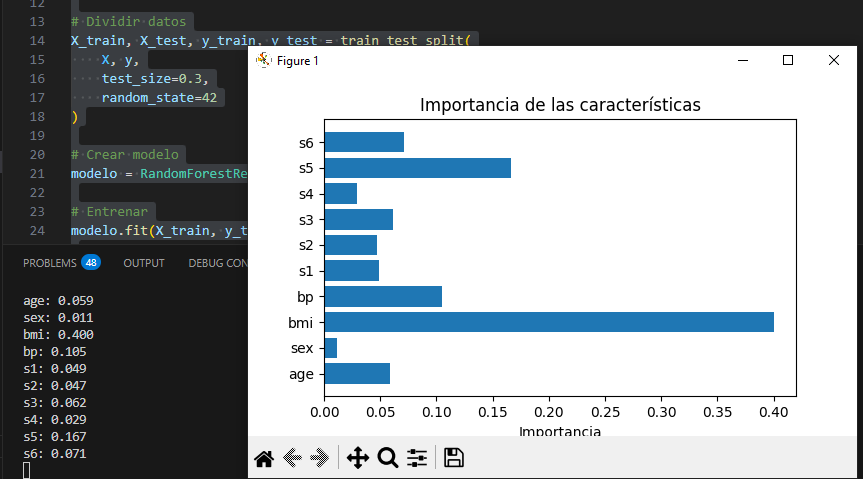Click 's2: 0.047' terminal output line
The image size is (863, 479).
(x=55, y=386)
